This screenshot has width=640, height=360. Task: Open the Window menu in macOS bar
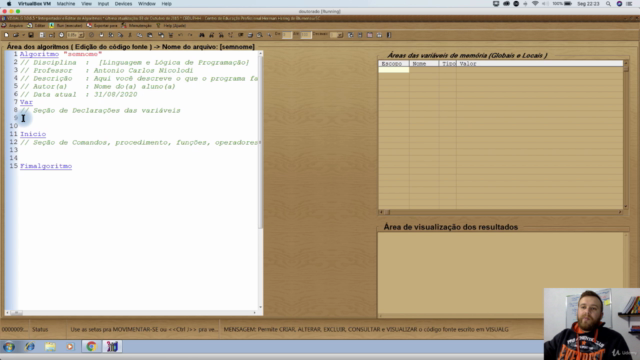click(x=147, y=4)
